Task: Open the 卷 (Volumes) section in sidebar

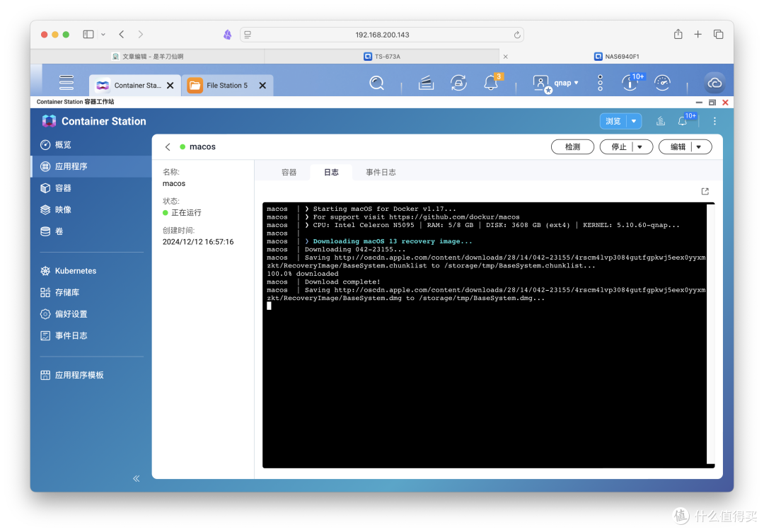Action: 59,231
